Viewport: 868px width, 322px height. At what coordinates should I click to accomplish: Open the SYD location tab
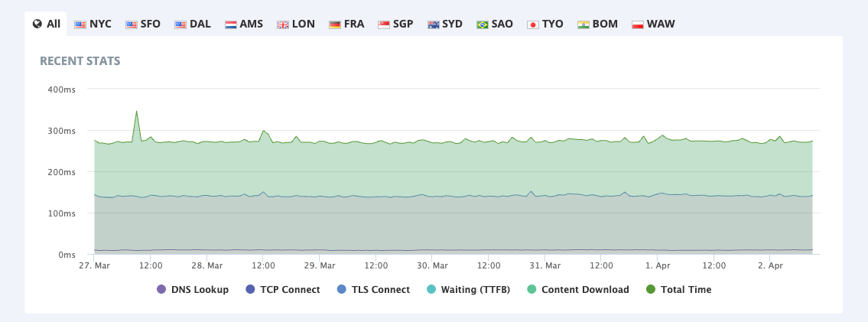click(x=444, y=24)
